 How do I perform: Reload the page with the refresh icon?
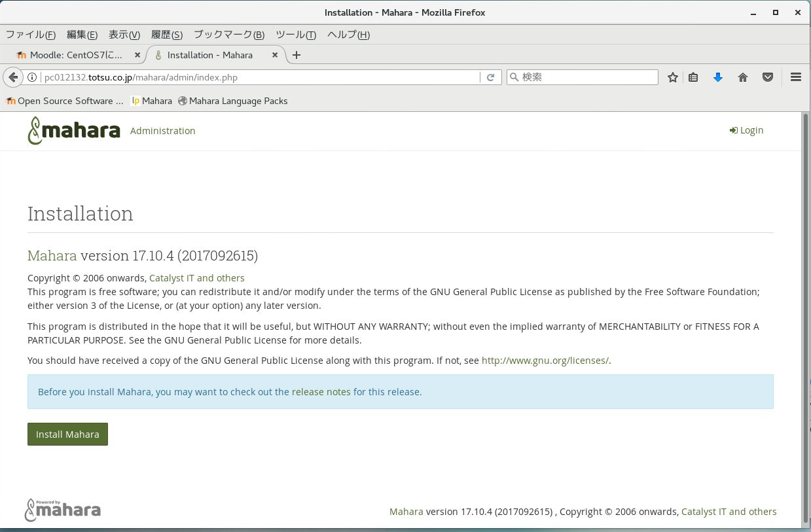point(490,77)
